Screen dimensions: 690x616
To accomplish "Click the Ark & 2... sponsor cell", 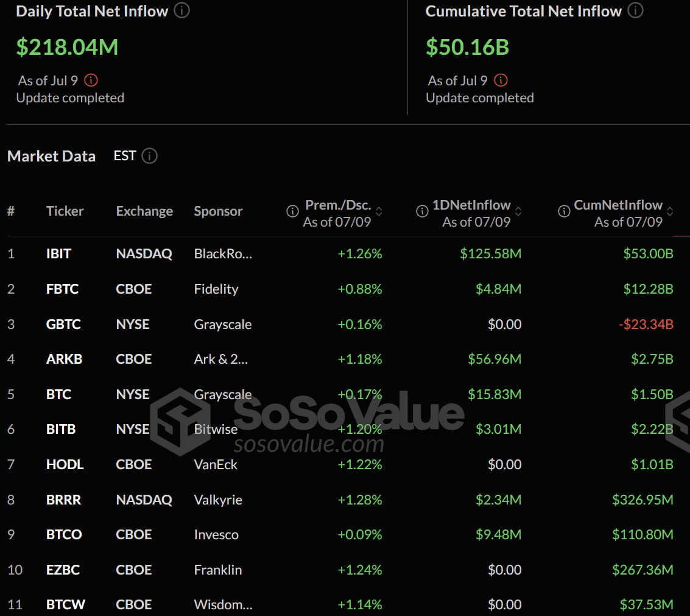I will coord(221,359).
